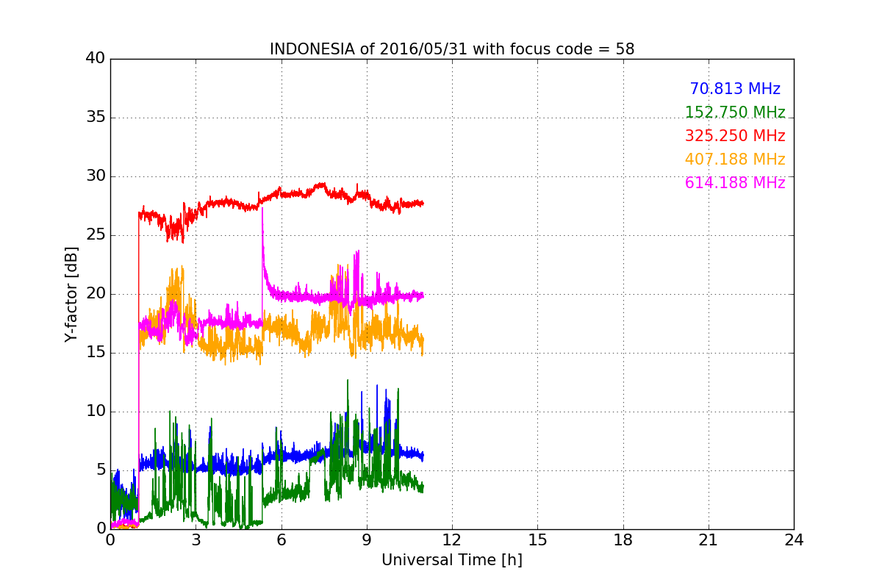
Task: Click x-axis tick label 12
Action: pyautogui.click(x=452, y=540)
